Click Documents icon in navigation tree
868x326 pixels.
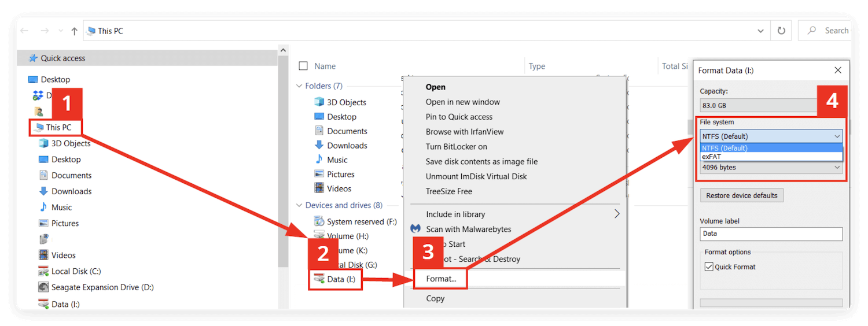click(x=43, y=175)
